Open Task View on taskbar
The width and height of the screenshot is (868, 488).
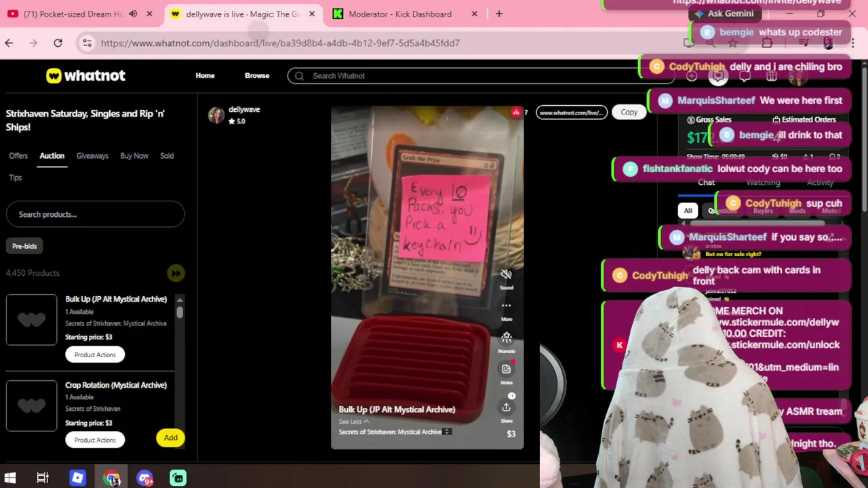(x=43, y=478)
